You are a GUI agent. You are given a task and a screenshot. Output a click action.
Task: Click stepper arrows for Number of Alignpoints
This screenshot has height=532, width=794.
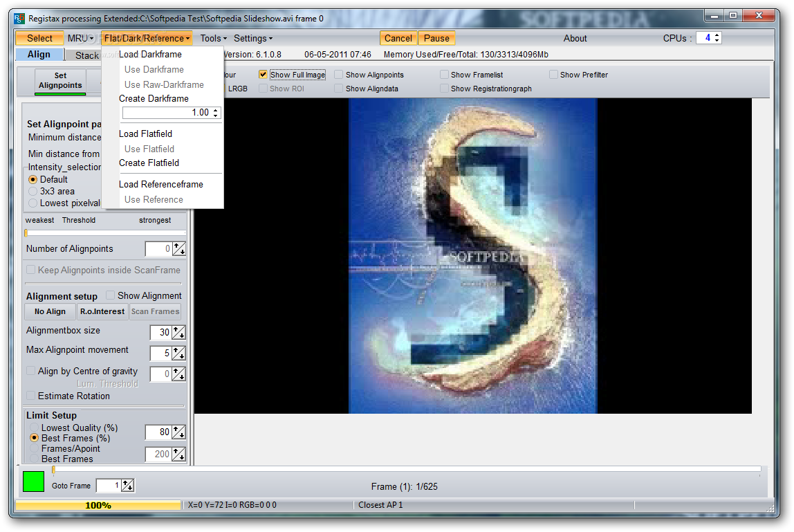coord(178,249)
